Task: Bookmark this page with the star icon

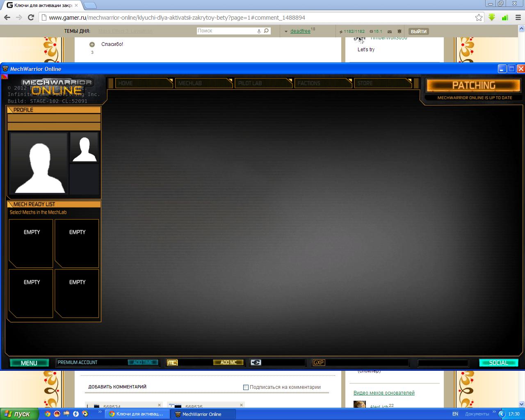Action: (479, 17)
